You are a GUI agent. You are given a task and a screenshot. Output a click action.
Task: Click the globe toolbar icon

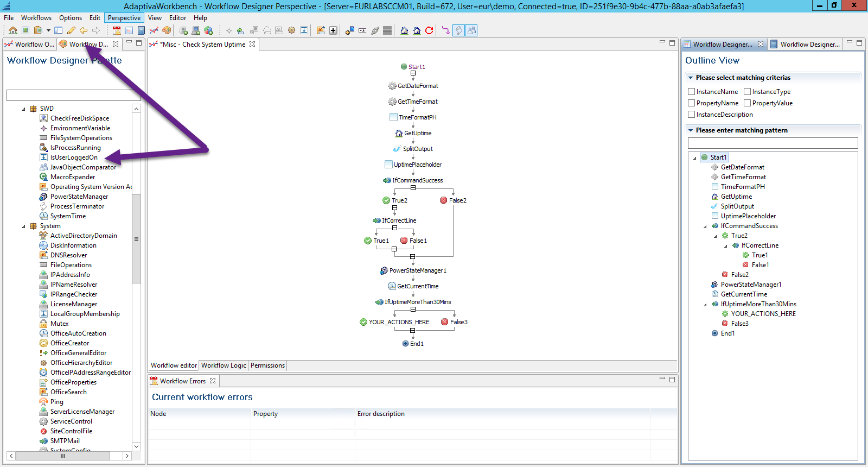[x=208, y=30]
